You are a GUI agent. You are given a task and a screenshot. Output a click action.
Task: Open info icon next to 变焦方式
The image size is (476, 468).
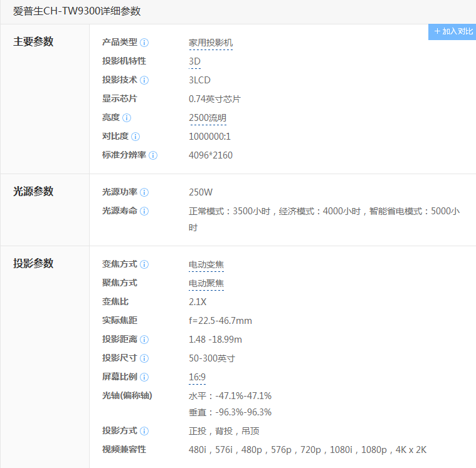[x=144, y=265]
